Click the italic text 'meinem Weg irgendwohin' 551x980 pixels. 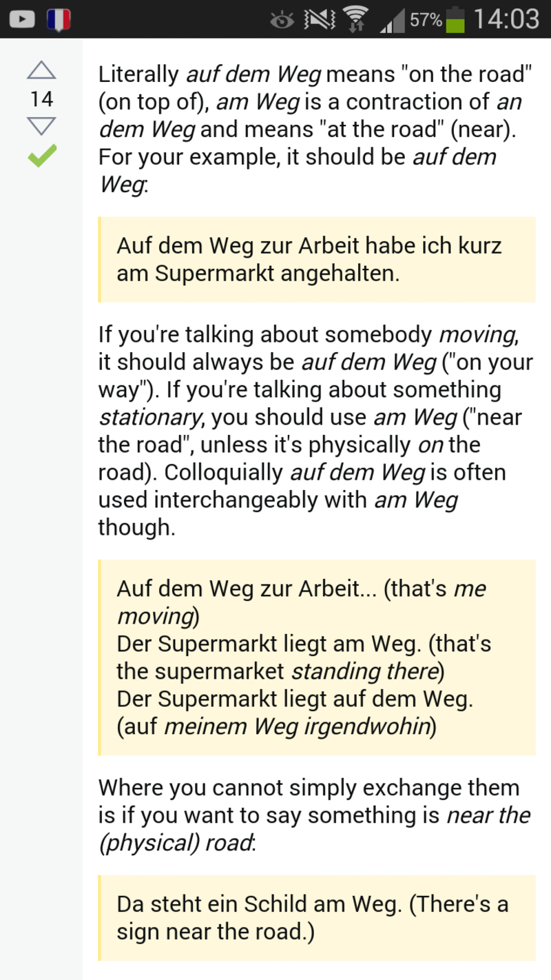(297, 727)
